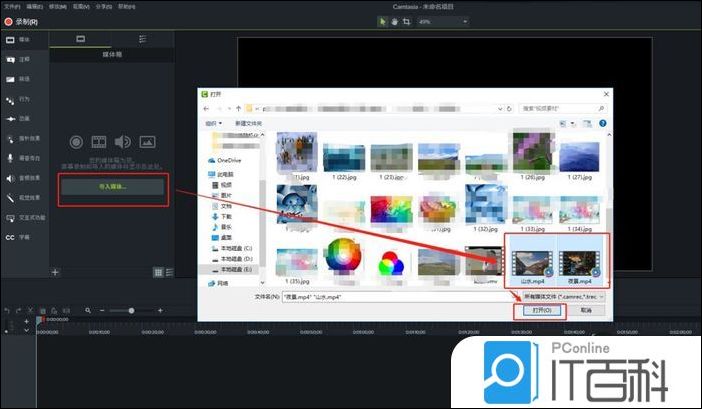Switch media bin to list view
Image resolution: width=702 pixels, height=409 pixels.
click(170, 271)
